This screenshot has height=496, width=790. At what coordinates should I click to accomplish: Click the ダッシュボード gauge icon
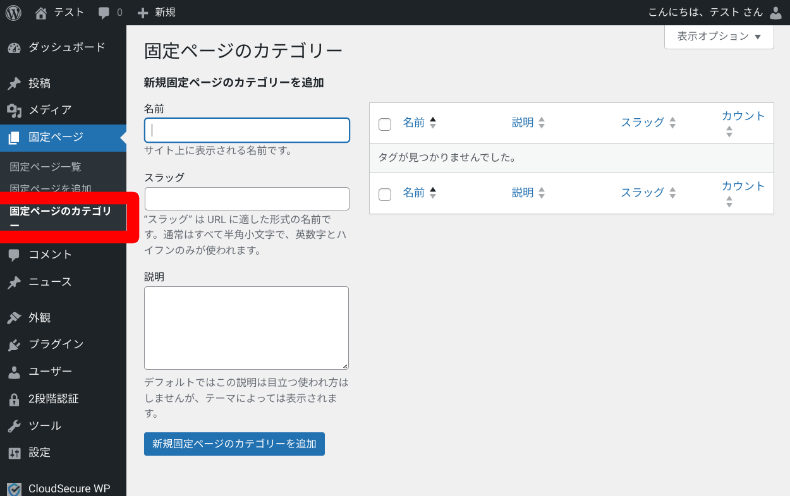pos(14,48)
